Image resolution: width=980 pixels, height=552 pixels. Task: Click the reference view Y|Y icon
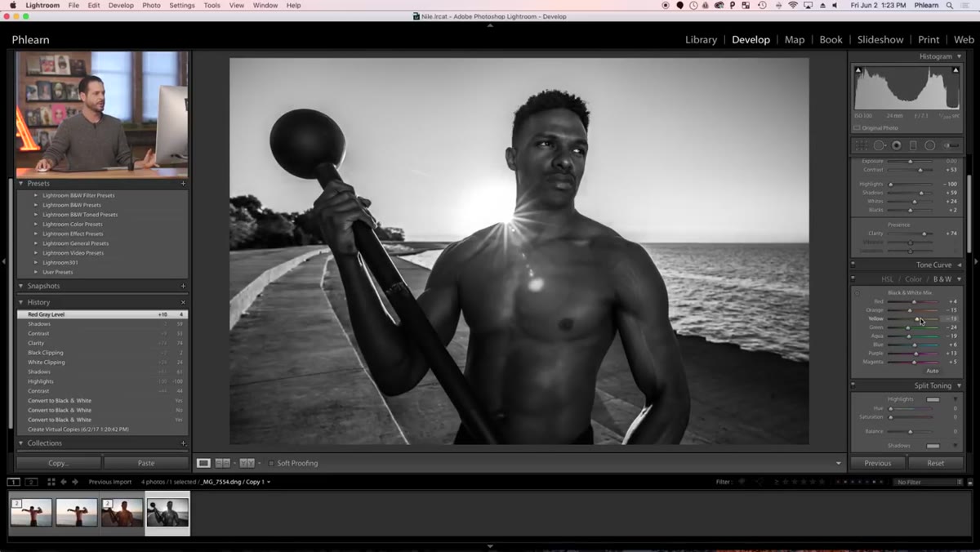coord(247,463)
